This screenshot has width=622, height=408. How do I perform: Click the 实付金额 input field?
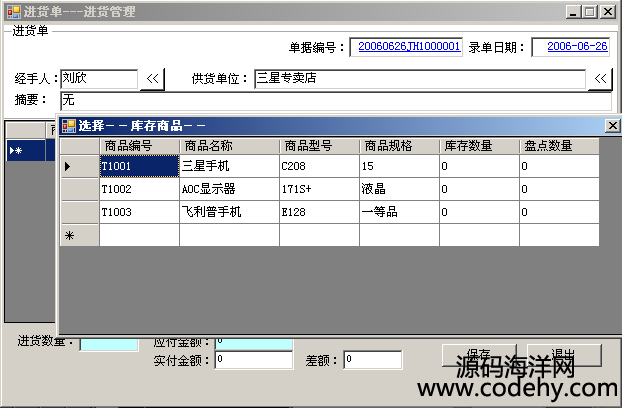[253, 360]
